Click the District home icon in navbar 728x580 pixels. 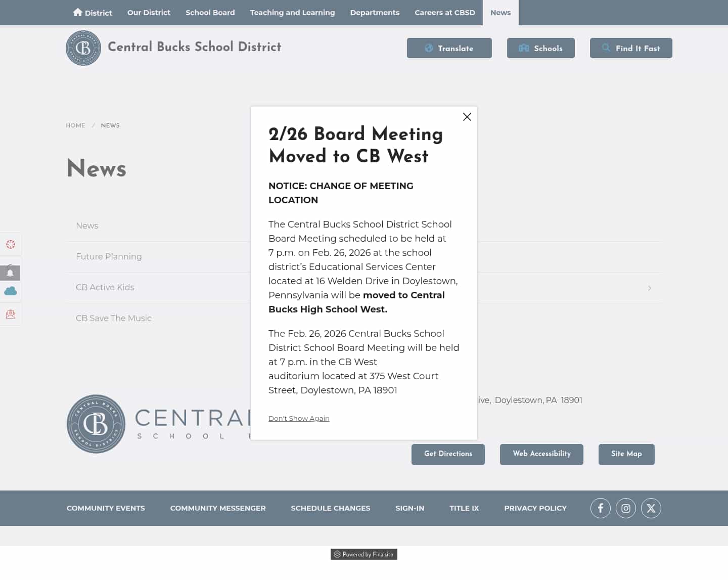click(78, 12)
